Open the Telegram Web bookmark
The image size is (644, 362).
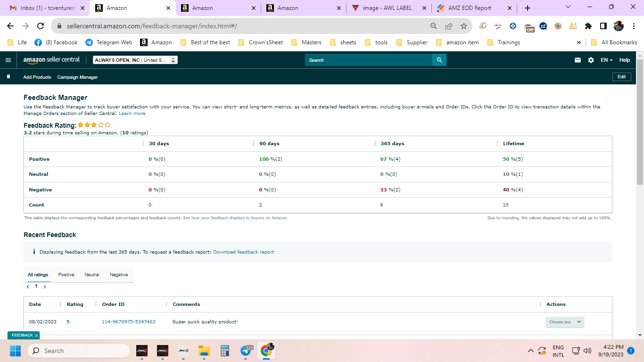(x=109, y=42)
